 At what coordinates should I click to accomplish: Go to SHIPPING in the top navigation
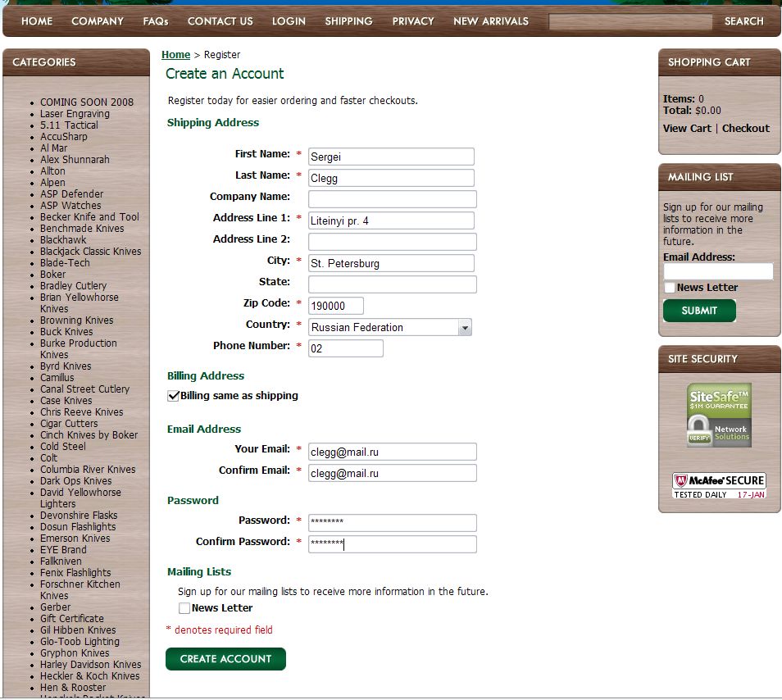pos(348,21)
